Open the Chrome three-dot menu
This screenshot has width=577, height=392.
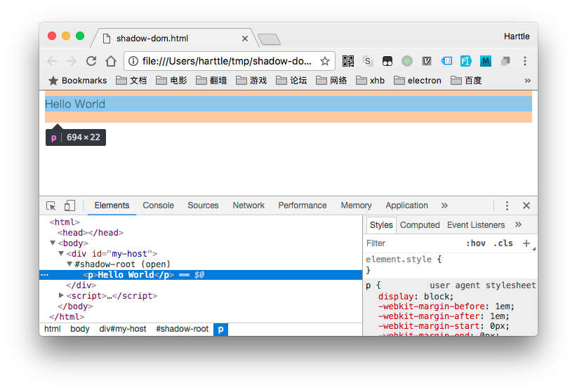point(525,61)
